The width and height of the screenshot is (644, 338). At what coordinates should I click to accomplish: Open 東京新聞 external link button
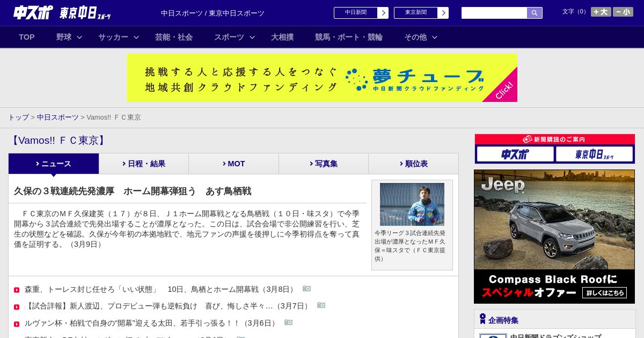click(421, 13)
